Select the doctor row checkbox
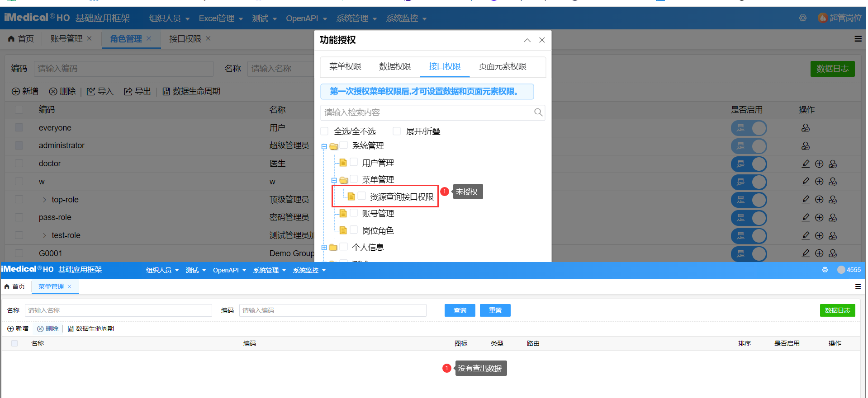The width and height of the screenshot is (868, 398). [19, 163]
